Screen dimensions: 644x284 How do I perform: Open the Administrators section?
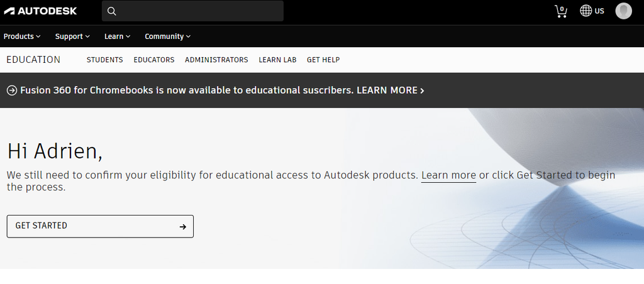click(x=216, y=60)
